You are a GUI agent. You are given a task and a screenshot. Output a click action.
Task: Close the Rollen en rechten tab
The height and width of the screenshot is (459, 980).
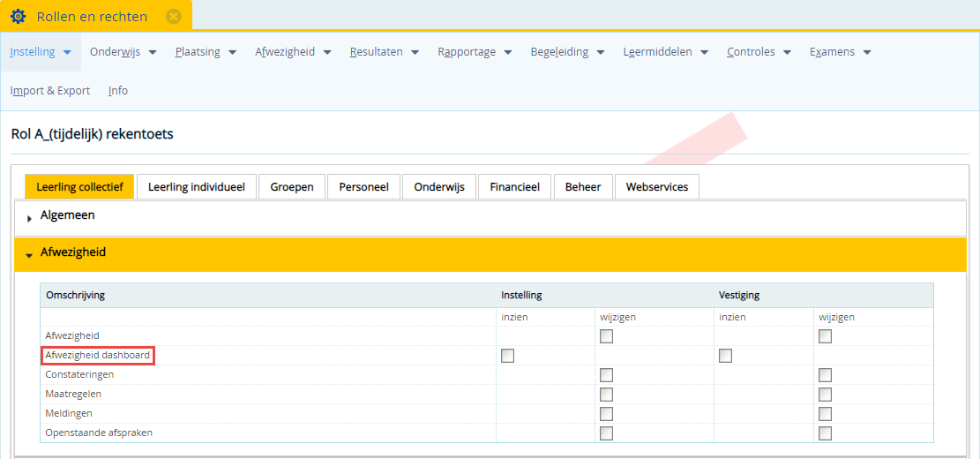(x=174, y=16)
